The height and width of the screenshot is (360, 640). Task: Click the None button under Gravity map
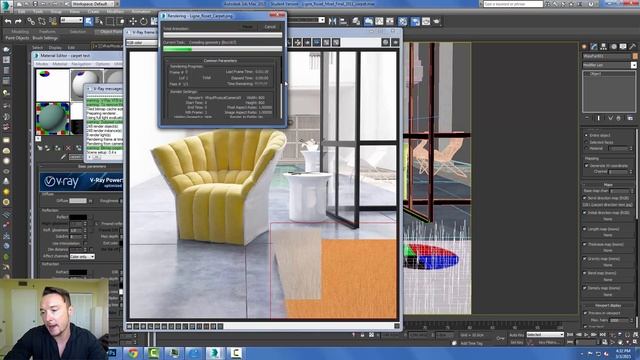[x=607, y=265]
